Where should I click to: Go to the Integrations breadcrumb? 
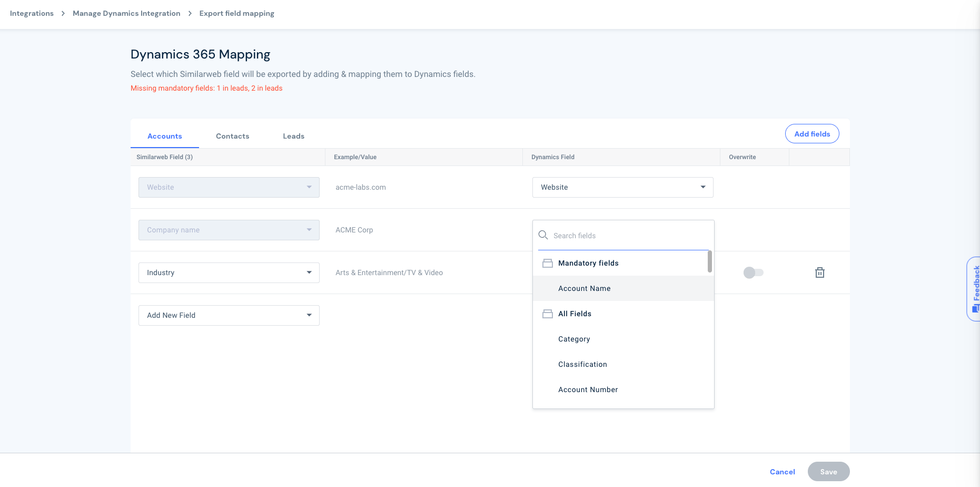click(x=32, y=13)
